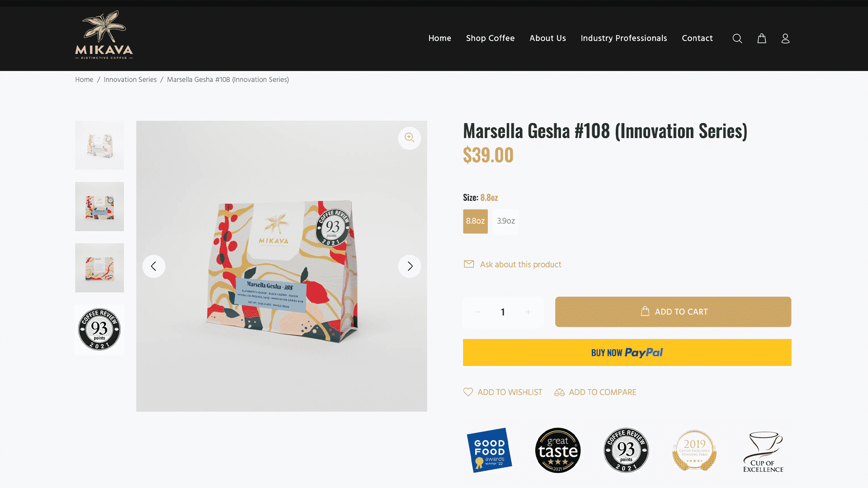Click the Mikava logo
The image size is (868, 488).
pyautogui.click(x=104, y=35)
